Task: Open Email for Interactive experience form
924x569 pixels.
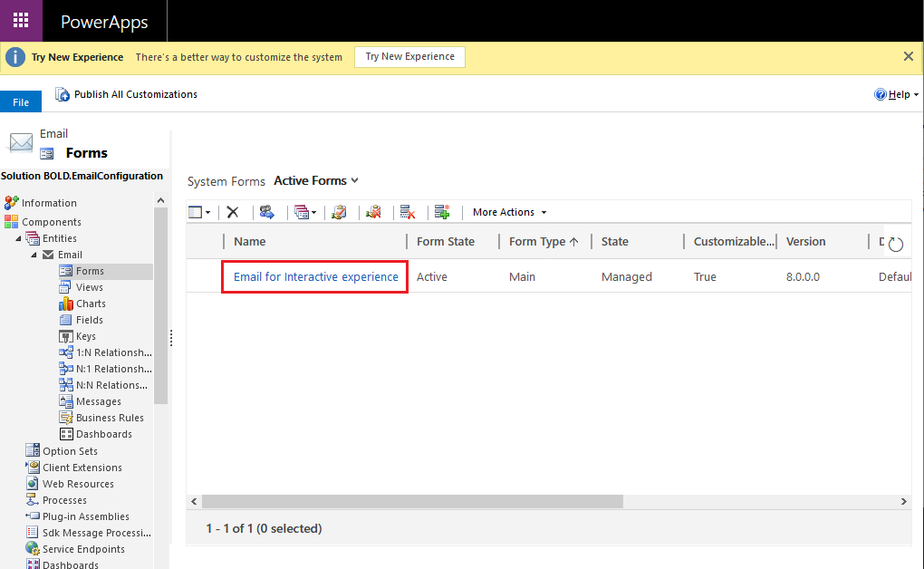Action: (316, 277)
